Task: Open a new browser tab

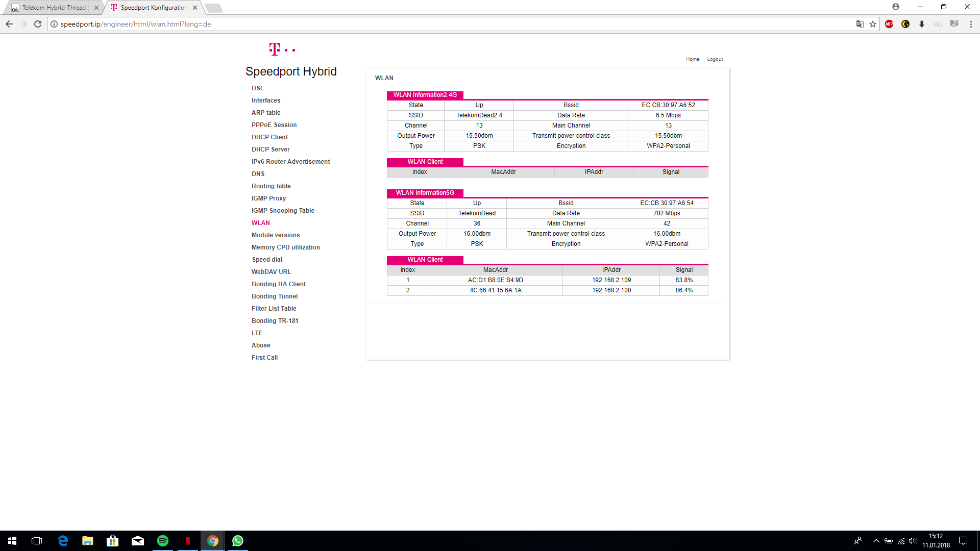Action: coord(214,8)
